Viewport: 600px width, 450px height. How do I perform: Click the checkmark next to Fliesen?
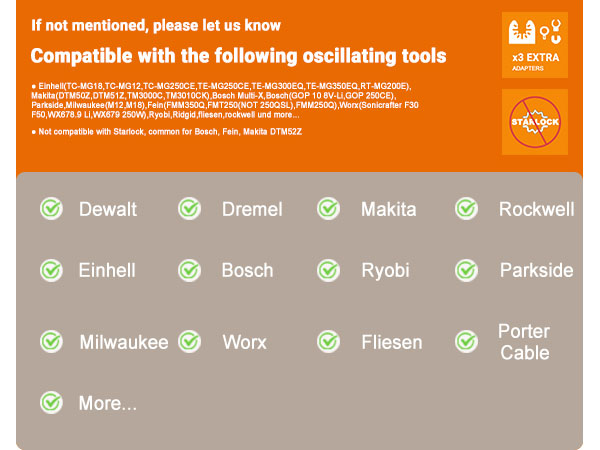pyautogui.click(x=328, y=341)
